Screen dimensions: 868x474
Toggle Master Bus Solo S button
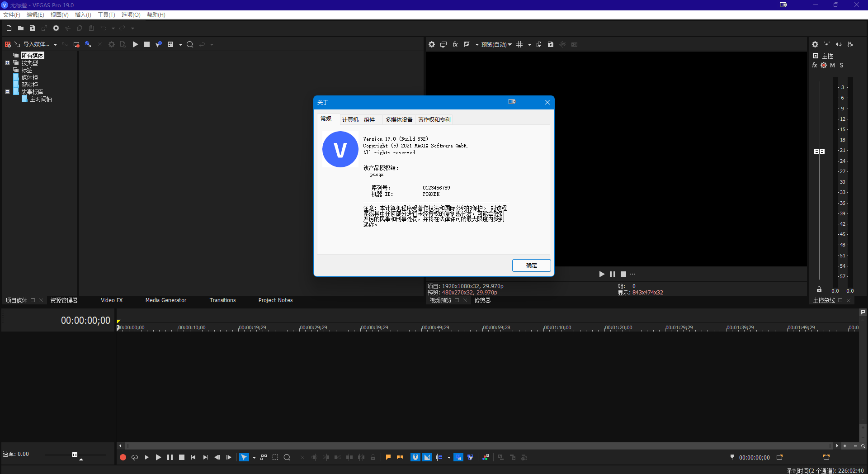coord(841,65)
